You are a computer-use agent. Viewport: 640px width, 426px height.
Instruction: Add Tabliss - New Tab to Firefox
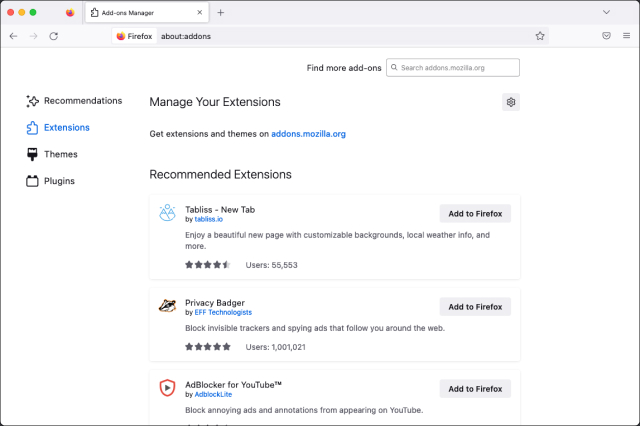click(x=475, y=214)
